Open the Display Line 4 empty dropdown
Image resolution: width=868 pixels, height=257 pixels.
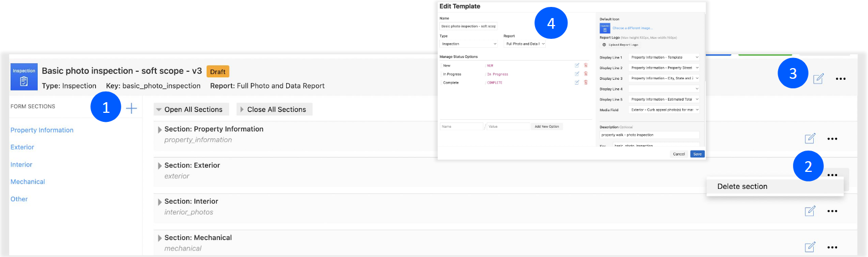664,89
